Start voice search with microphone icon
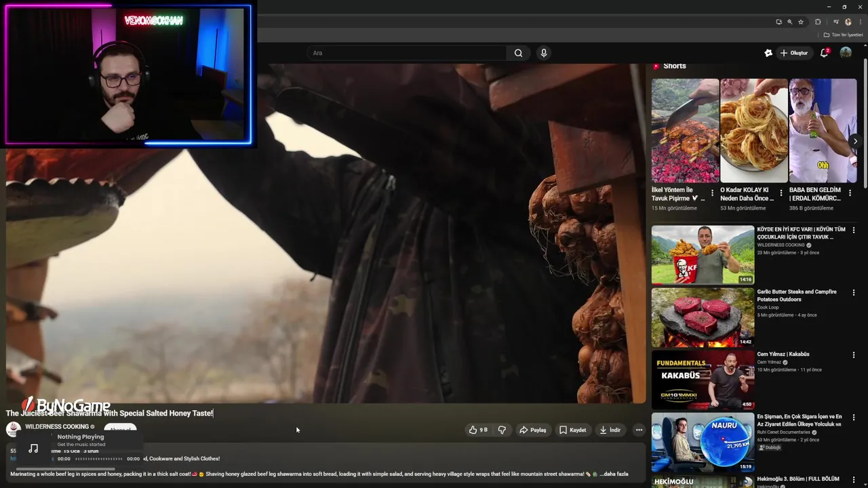Image resolution: width=868 pixels, height=488 pixels. (x=543, y=53)
